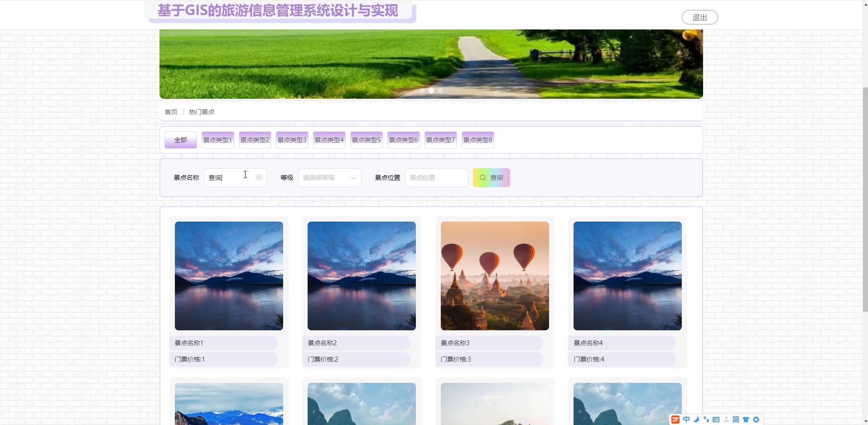Viewport: 868px width, 425px height.
Task: Select the 景点类型5 category tab
Action: tap(366, 140)
